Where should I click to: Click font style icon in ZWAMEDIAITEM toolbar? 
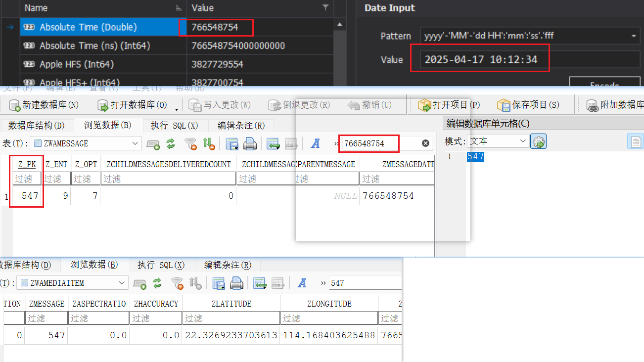[x=302, y=283]
